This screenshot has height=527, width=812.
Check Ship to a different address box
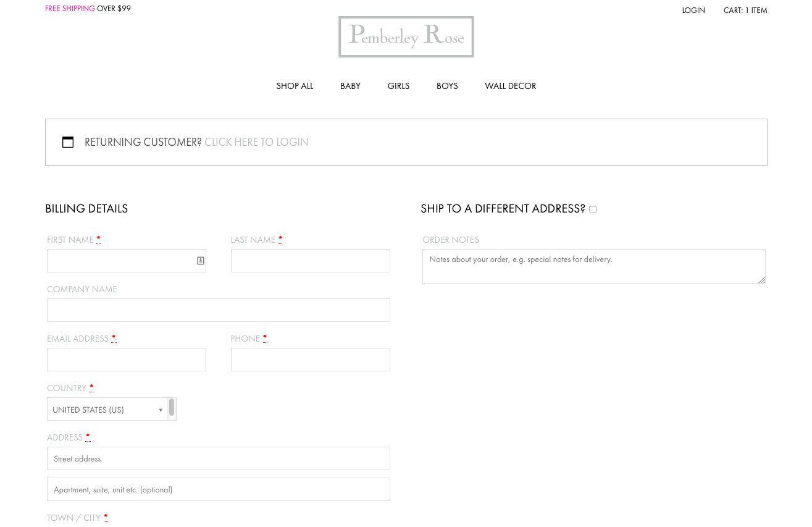click(x=593, y=209)
